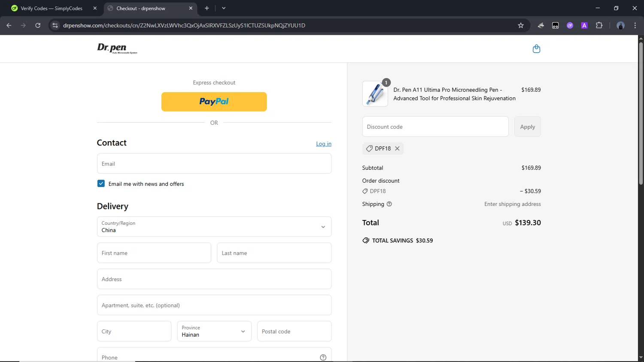
Task: Click the order discount amount − $30.59
Action: coord(530,191)
